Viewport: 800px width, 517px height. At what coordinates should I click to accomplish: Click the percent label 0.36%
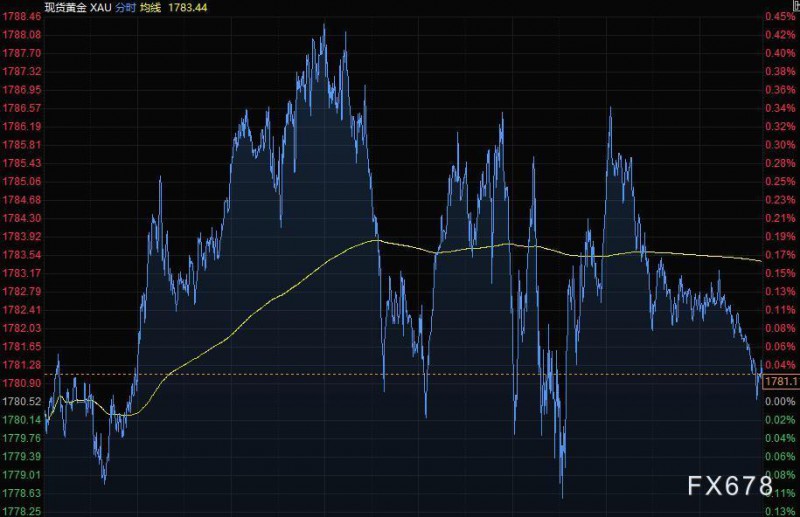(780, 90)
